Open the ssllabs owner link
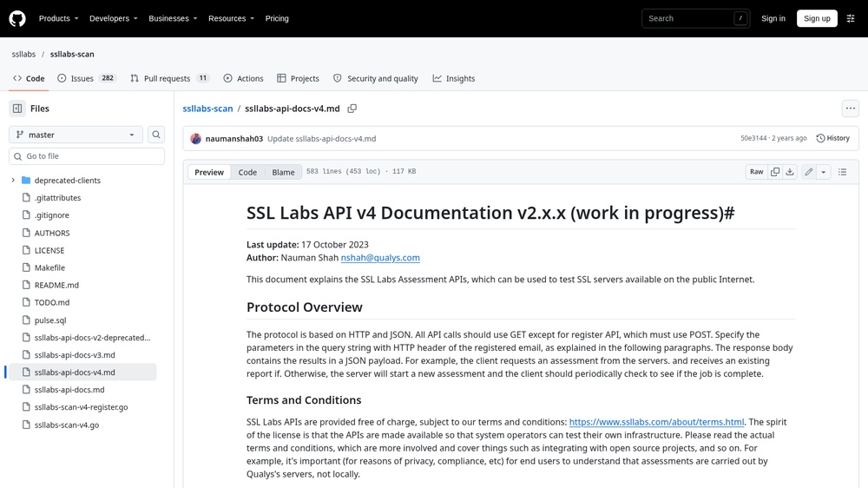The image size is (868, 488). coord(23,55)
